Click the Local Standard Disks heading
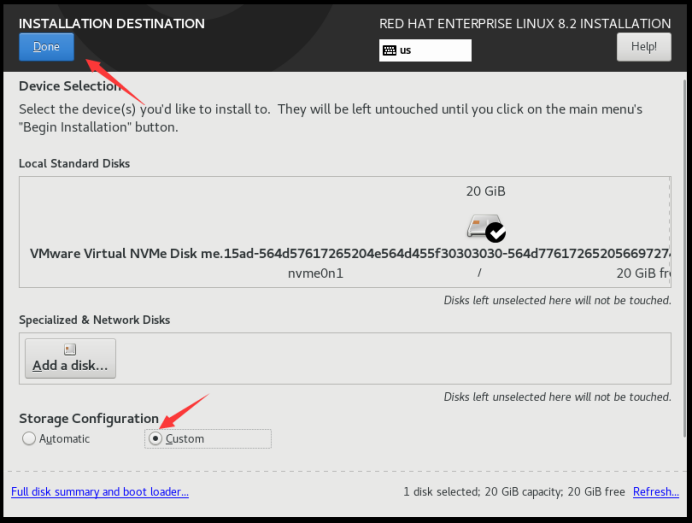Screen dimensions: 692x523 pos(74,164)
